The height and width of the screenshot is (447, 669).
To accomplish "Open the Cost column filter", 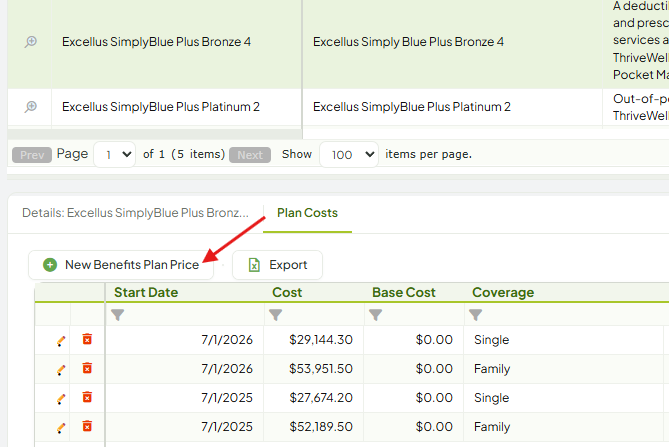I will coord(276,315).
